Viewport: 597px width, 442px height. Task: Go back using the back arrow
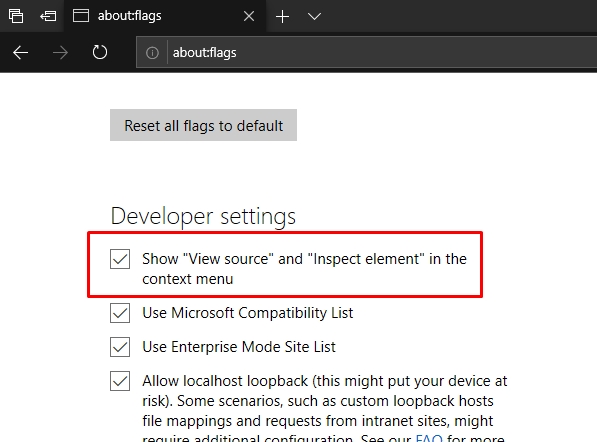[21, 53]
